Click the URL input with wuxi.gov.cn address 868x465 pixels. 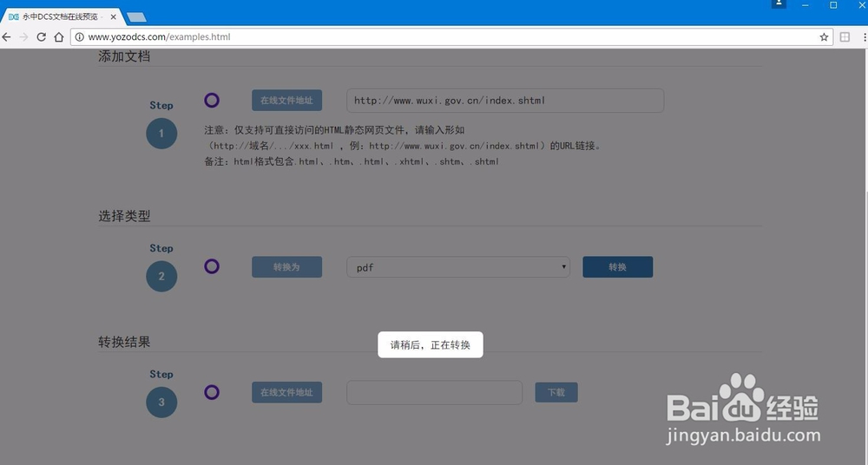tap(505, 100)
